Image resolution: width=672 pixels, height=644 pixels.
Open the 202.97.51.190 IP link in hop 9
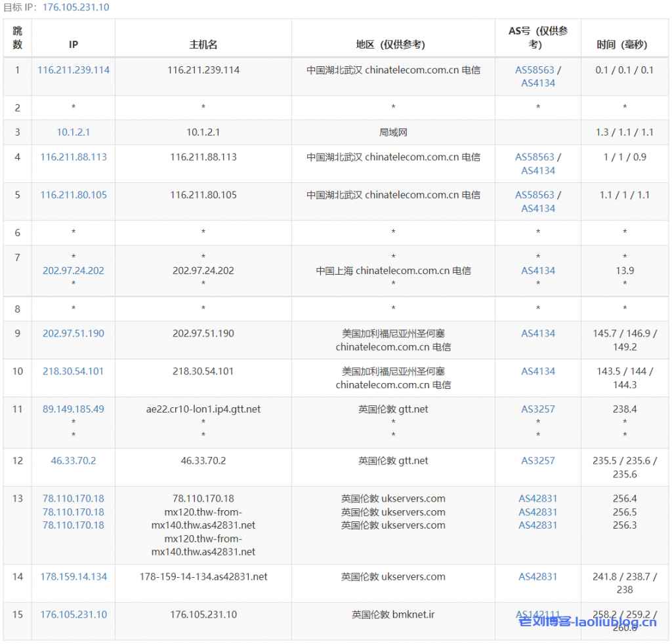(x=73, y=333)
